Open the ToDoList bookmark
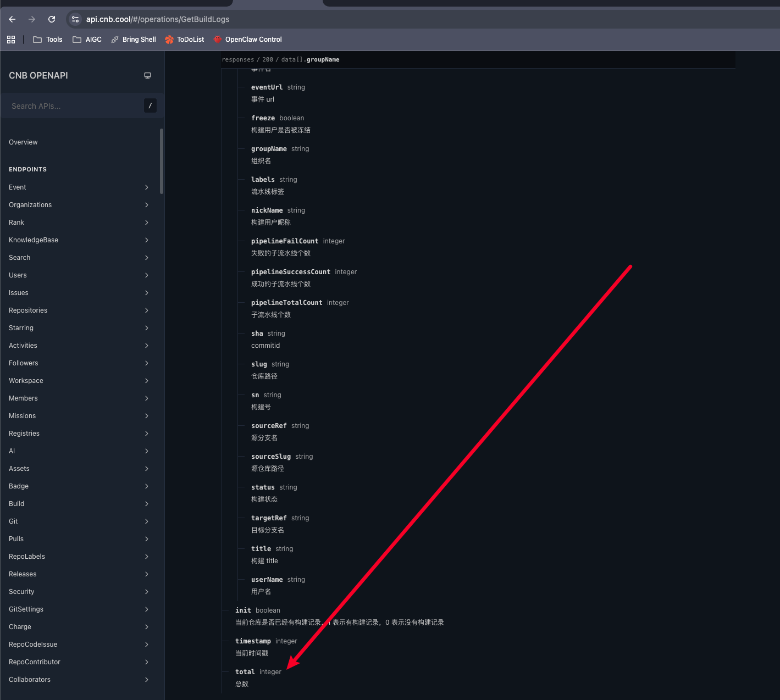This screenshot has height=700, width=780. 185,40
